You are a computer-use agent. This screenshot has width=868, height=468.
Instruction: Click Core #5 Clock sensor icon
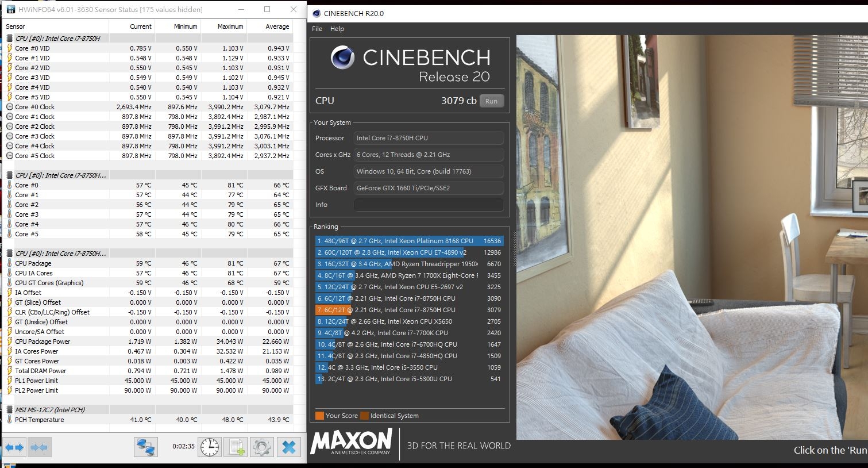coord(10,156)
